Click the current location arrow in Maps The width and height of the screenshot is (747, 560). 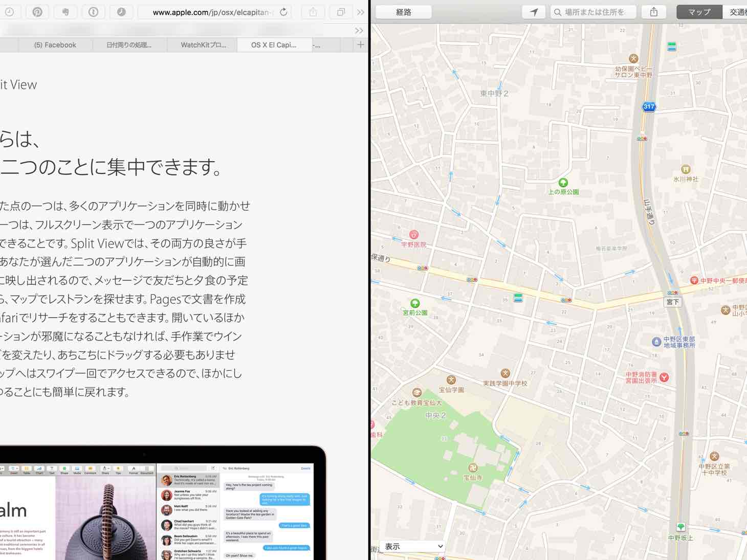(534, 12)
